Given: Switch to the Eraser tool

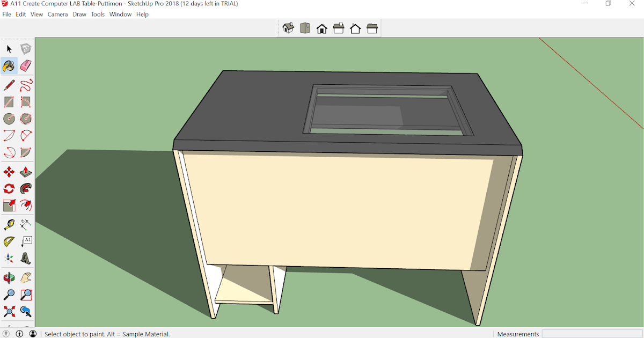Looking at the screenshot, I should pos(25,65).
